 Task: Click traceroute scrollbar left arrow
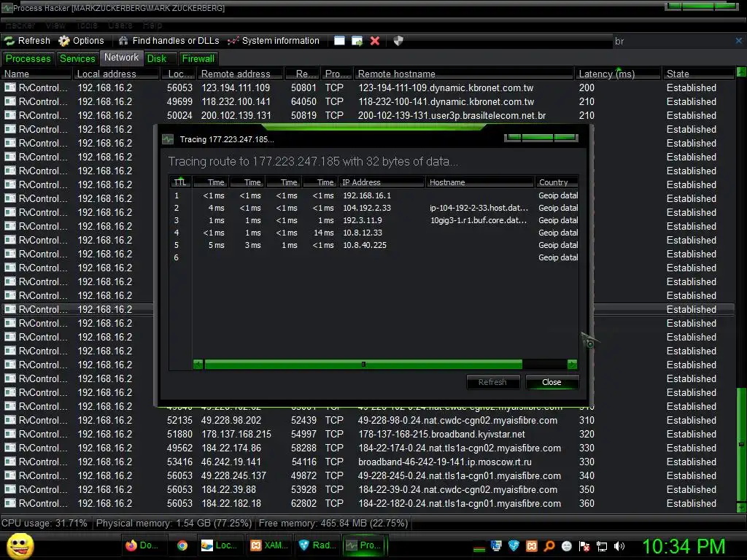pyautogui.click(x=198, y=365)
